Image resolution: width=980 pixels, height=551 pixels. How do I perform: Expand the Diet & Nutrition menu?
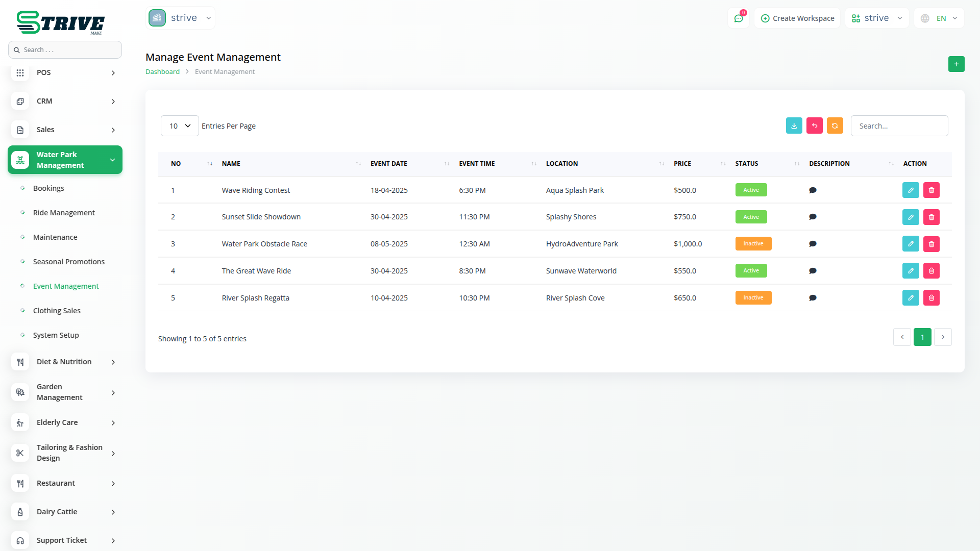65,362
